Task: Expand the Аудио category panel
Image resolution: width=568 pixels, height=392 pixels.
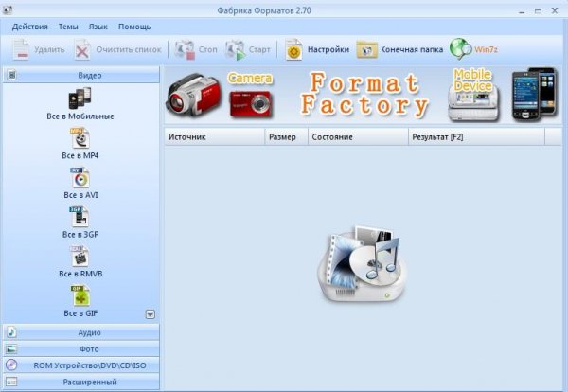Action: (80, 332)
